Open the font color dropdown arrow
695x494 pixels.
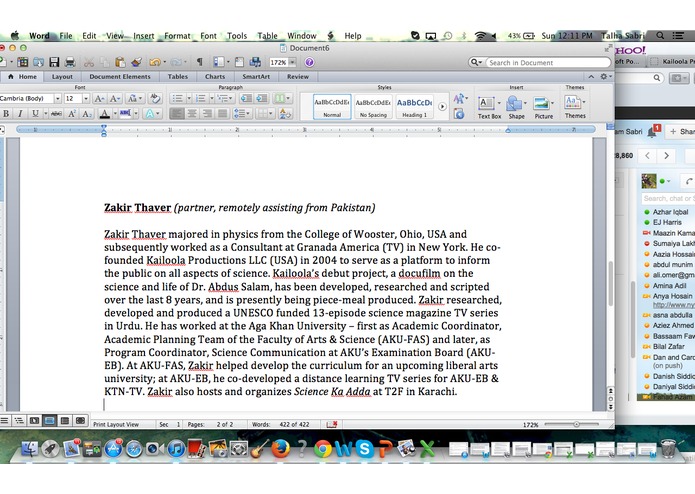coord(115,114)
